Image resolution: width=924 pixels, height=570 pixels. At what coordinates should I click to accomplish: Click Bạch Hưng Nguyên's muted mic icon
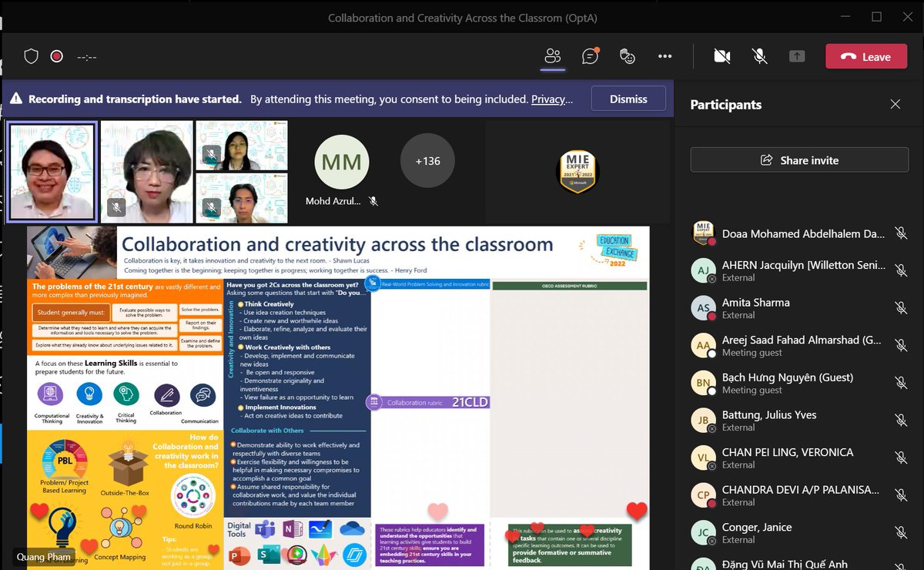[900, 383]
